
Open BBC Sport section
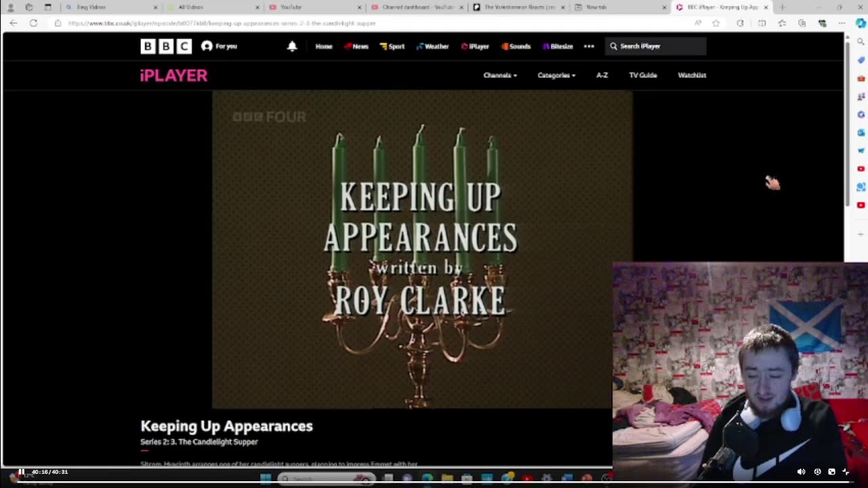coord(392,46)
